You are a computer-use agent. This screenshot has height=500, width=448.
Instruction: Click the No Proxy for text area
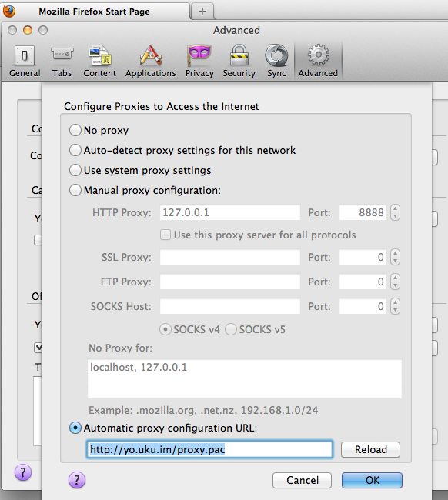tap(245, 379)
